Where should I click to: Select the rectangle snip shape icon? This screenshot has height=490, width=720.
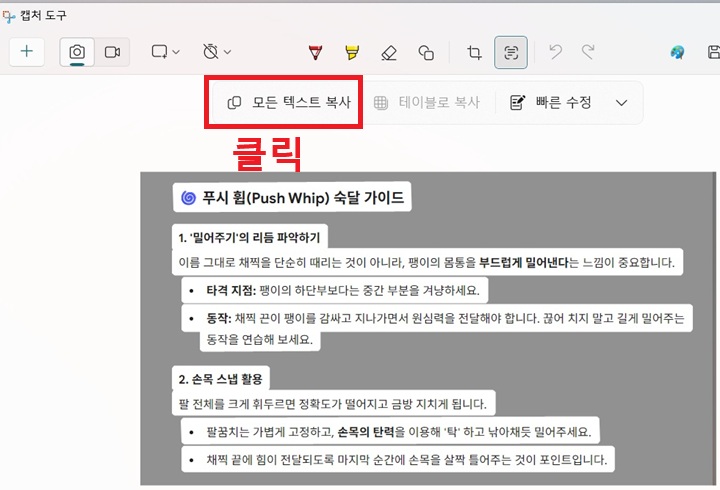point(159,51)
